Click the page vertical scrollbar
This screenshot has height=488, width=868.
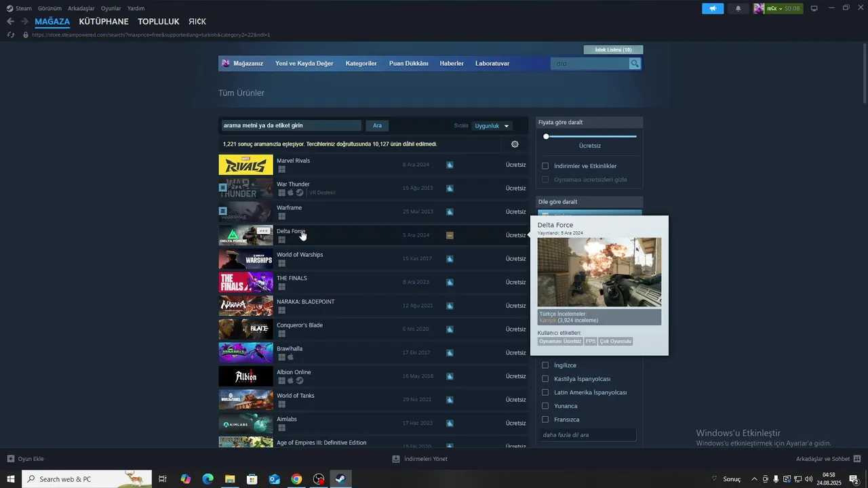(x=865, y=75)
